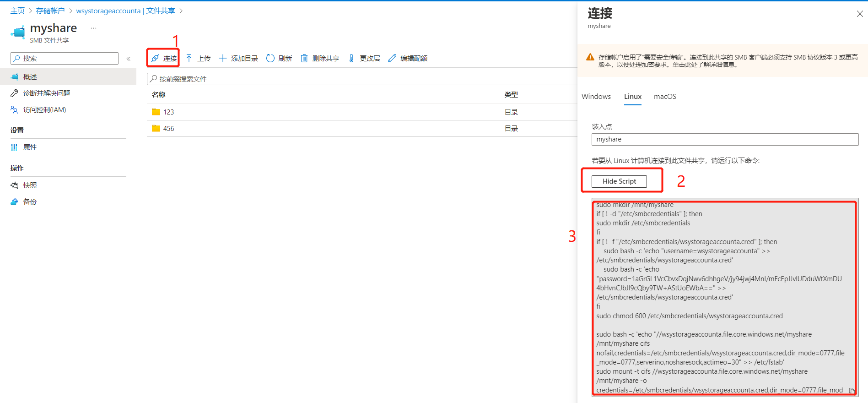868x403 pixels.
Task: Click the myshare file share icon
Action: click(18, 33)
